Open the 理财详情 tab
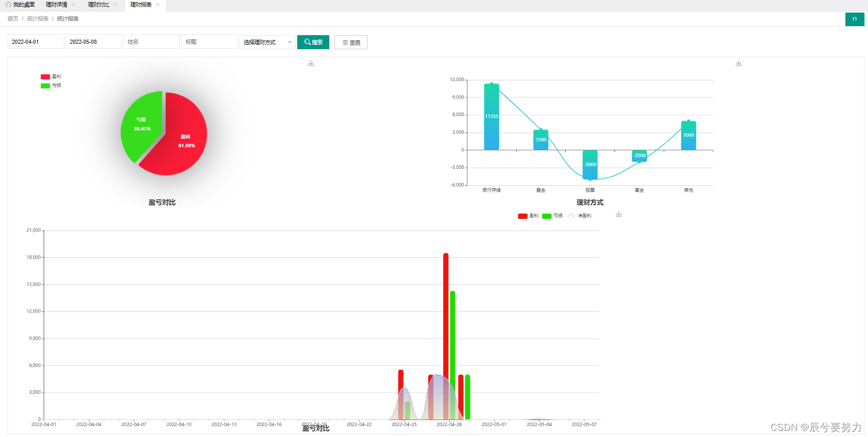Screen dimensions: 868x437 pyautogui.click(x=56, y=5)
